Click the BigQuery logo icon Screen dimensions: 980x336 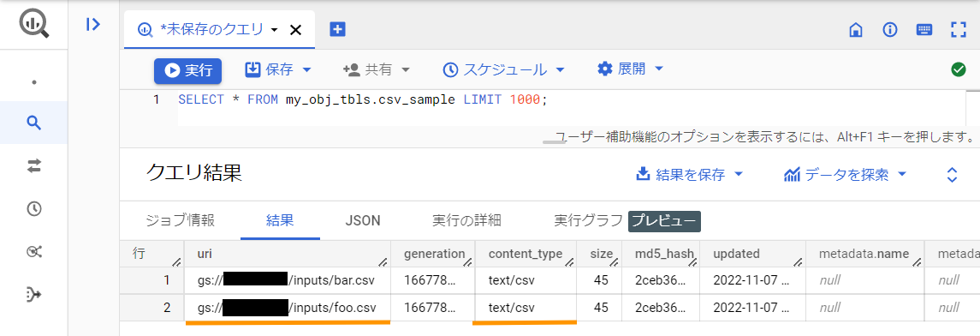point(33,24)
